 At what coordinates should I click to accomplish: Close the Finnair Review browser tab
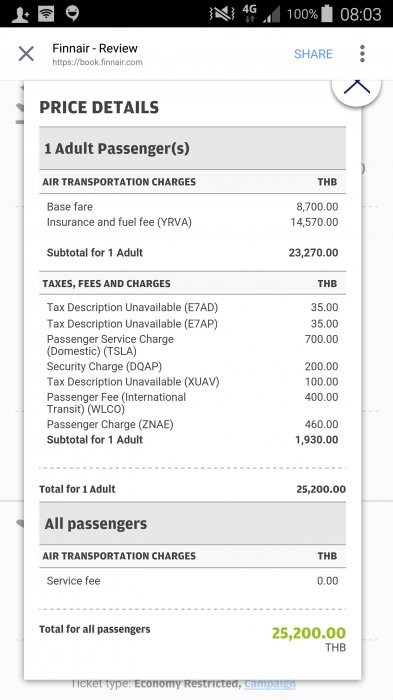[26, 54]
